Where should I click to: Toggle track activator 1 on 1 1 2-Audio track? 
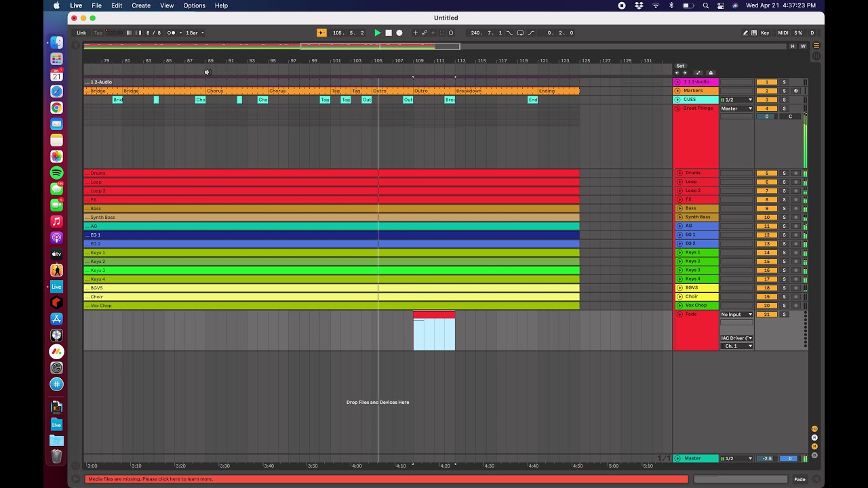click(x=767, y=82)
